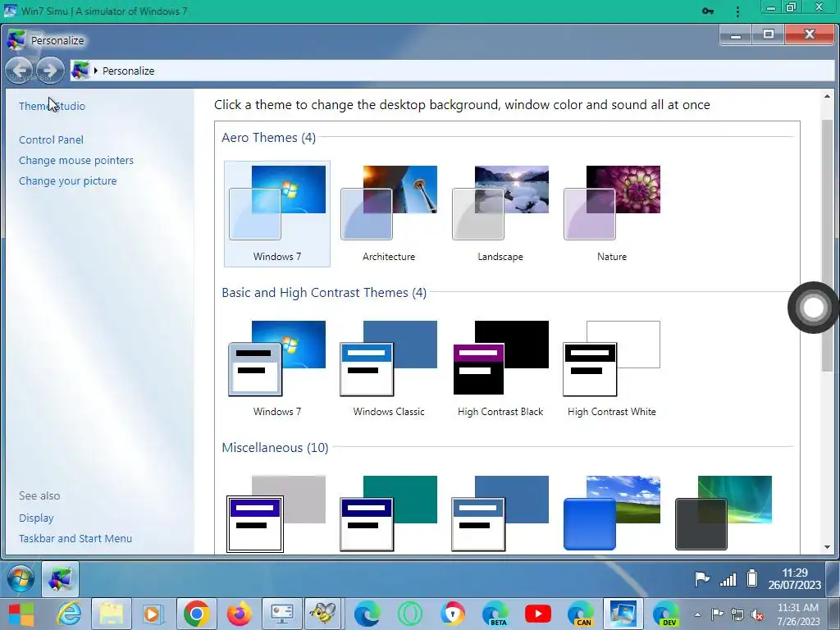Open YouTube from the taskbar

pos(538,614)
